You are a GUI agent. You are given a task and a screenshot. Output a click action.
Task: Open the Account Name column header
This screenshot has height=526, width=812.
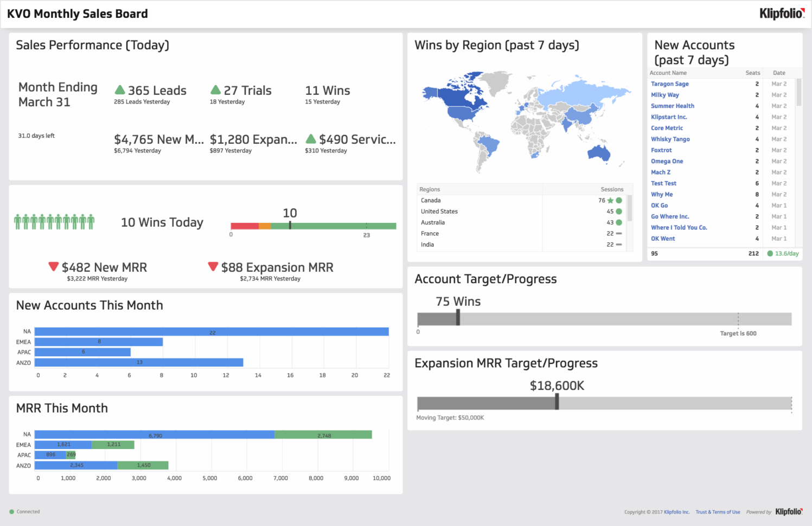(x=668, y=72)
